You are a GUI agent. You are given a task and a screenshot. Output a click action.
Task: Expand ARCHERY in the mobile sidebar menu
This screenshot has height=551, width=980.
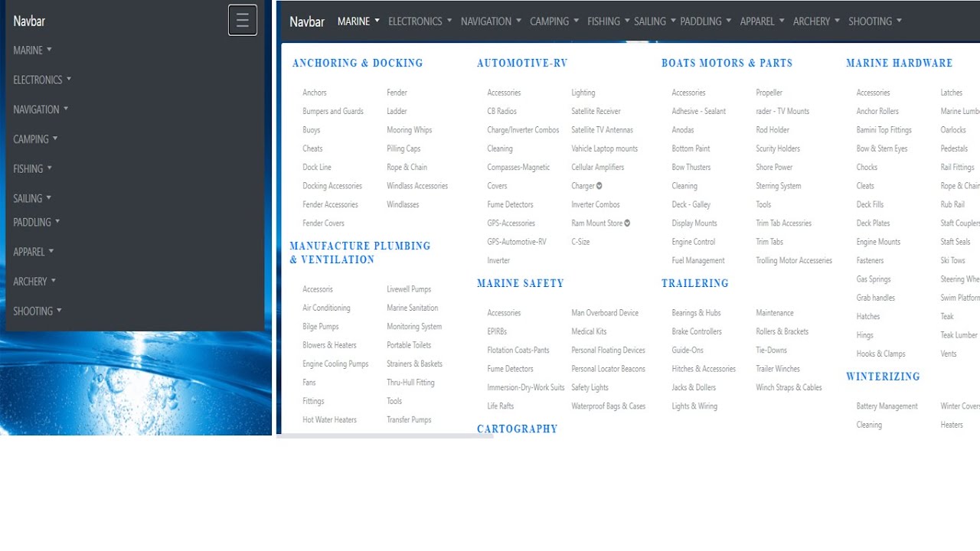[x=34, y=282]
